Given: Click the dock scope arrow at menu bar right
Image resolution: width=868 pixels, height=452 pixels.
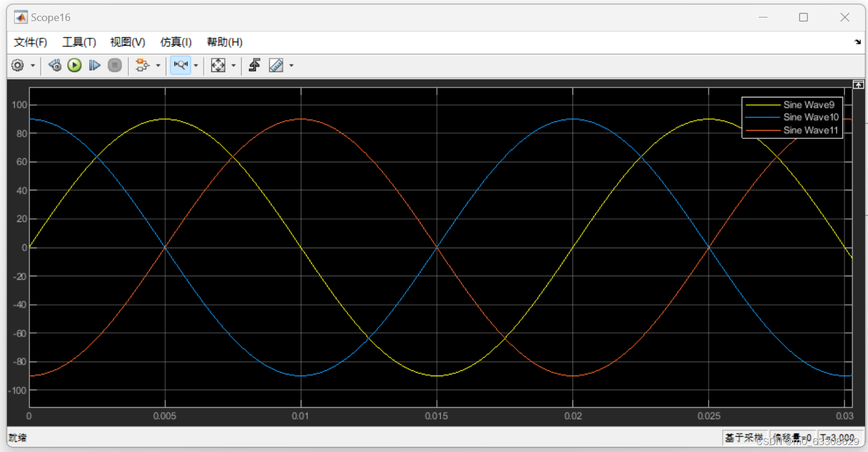Looking at the screenshot, I should 857,42.
